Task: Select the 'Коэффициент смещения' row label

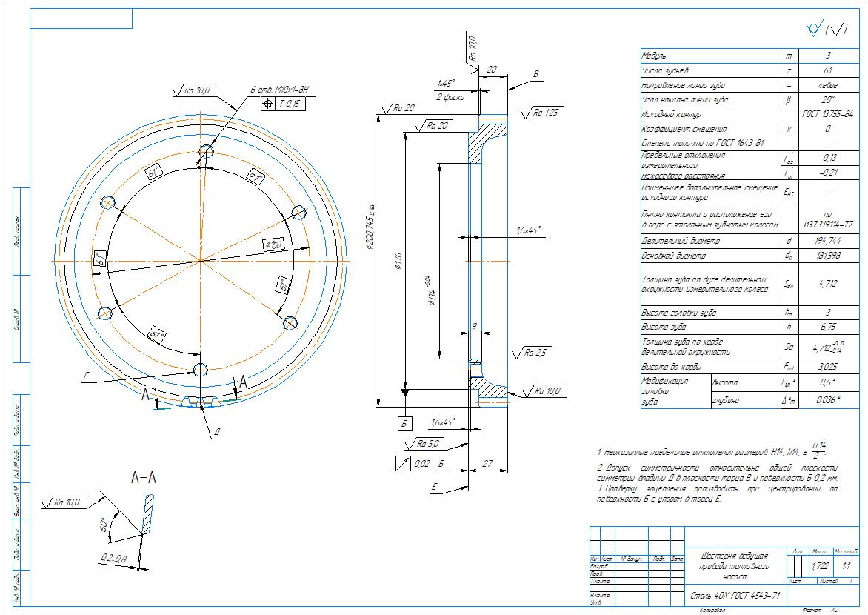Action: coord(684,129)
